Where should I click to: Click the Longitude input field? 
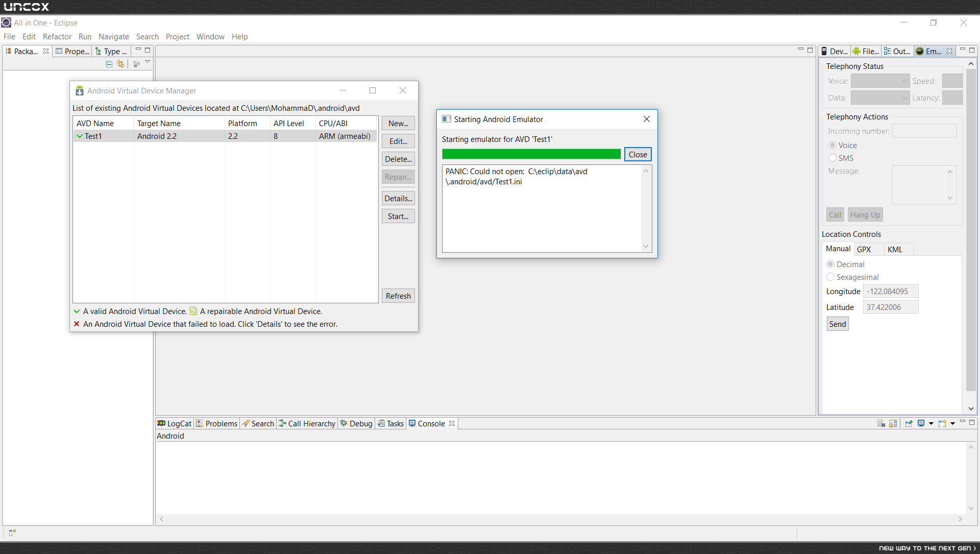point(890,291)
